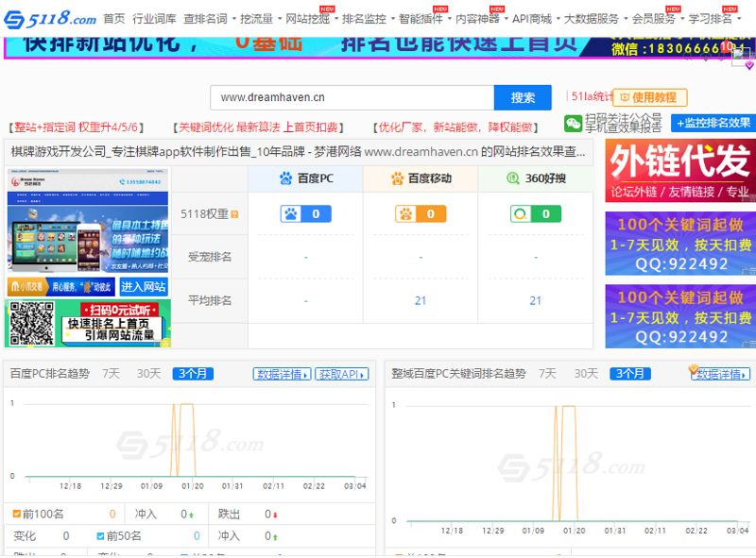This screenshot has height=558, width=756.
Task: Open 数据详情 in 百度PC排名趋势
Action: (282, 375)
